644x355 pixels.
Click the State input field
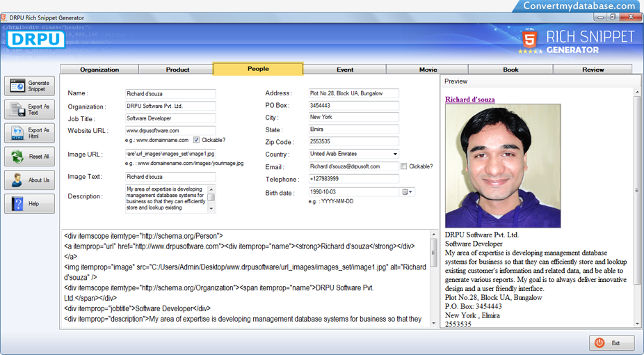click(353, 129)
